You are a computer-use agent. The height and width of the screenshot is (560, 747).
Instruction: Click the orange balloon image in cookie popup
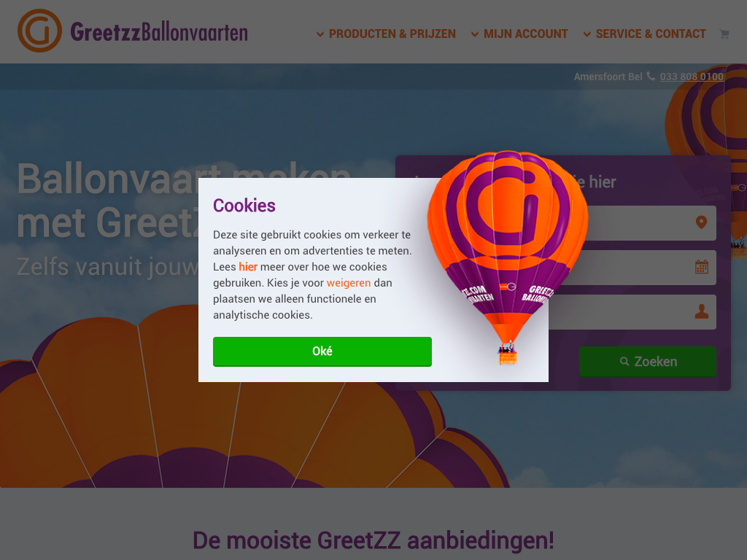pos(508,257)
